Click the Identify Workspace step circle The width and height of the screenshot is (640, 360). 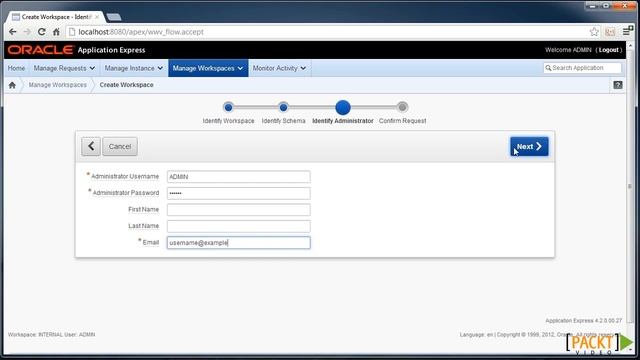click(228, 107)
